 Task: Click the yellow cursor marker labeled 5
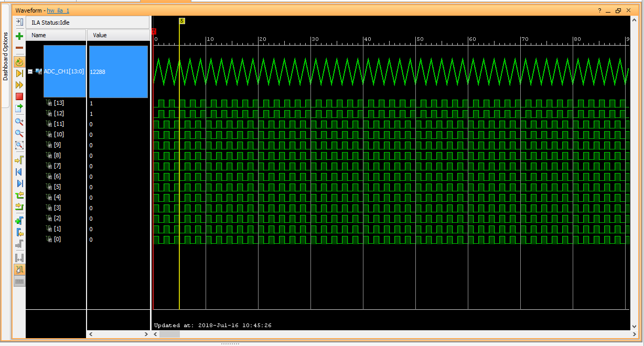pos(182,21)
